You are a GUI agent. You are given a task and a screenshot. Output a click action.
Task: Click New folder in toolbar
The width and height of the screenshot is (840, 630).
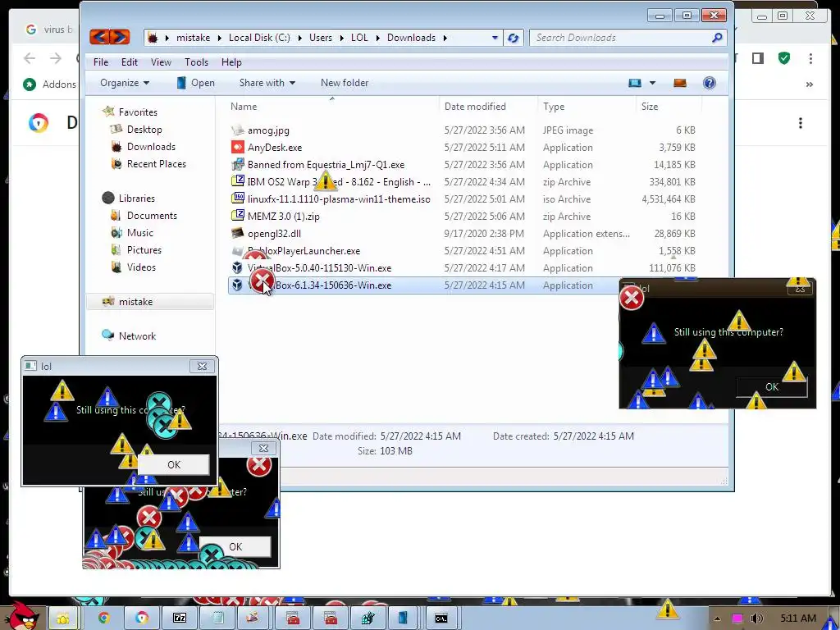[x=345, y=83]
